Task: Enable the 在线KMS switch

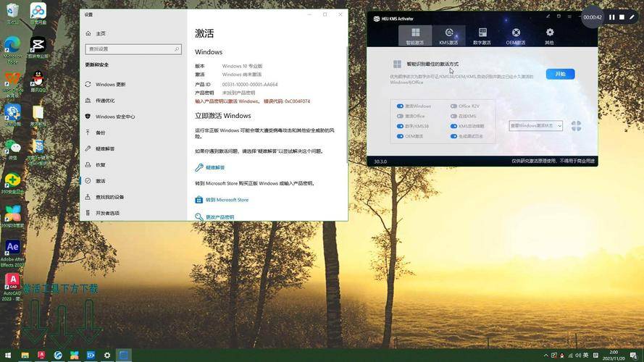Action: pos(453,116)
